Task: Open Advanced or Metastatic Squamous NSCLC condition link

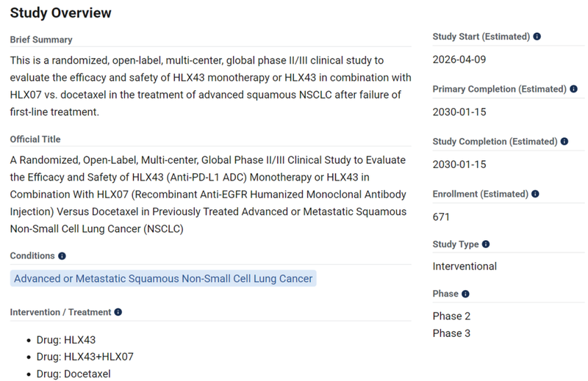Action: tap(163, 278)
